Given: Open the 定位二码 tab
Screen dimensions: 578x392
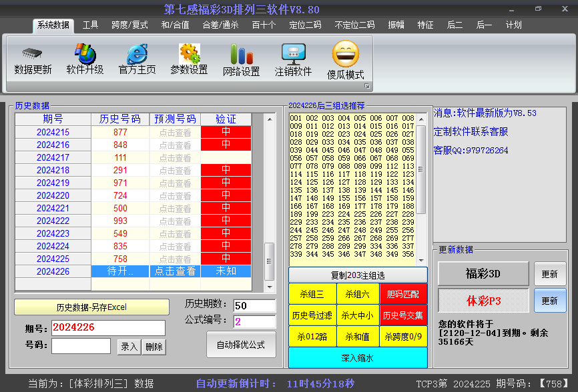Looking at the screenshot, I should [x=305, y=25].
